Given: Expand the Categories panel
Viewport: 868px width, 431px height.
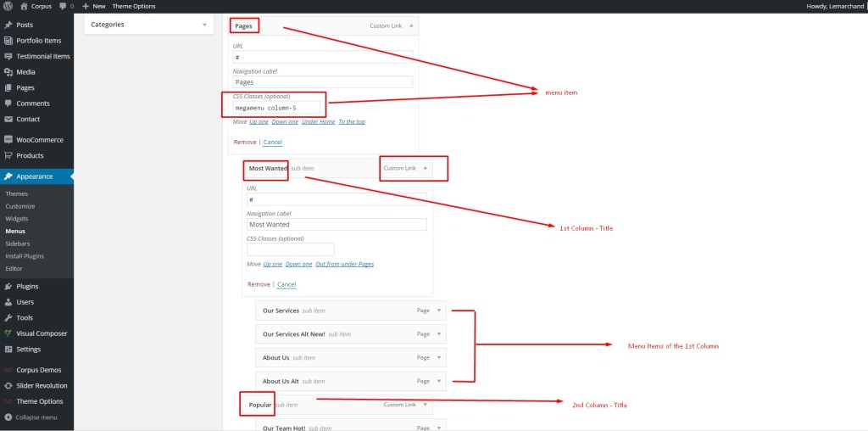Looking at the screenshot, I should click(x=205, y=25).
